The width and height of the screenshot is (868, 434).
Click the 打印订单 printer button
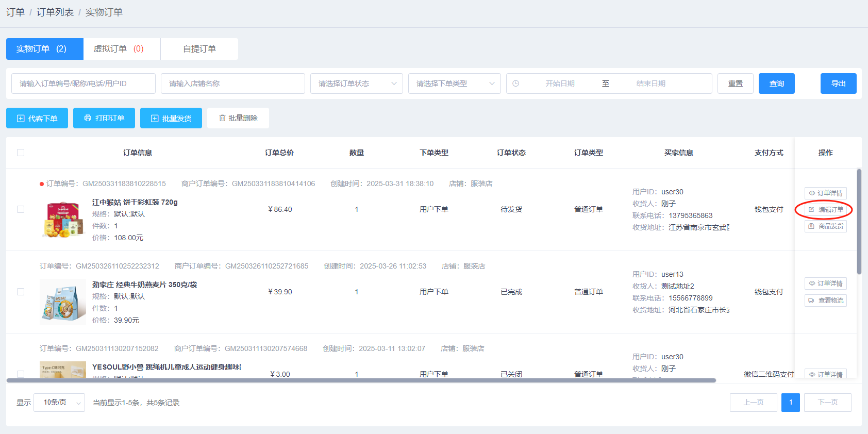[x=104, y=118]
